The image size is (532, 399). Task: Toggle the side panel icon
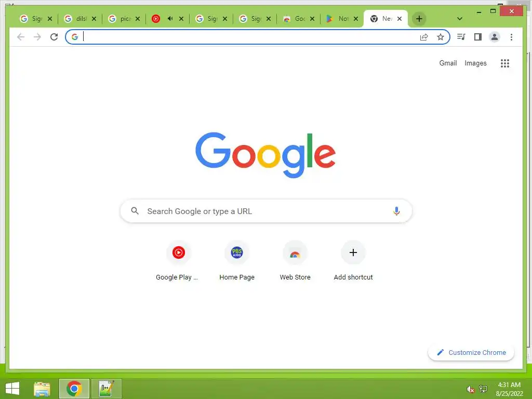pyautogui.click(x=478, y=37)
